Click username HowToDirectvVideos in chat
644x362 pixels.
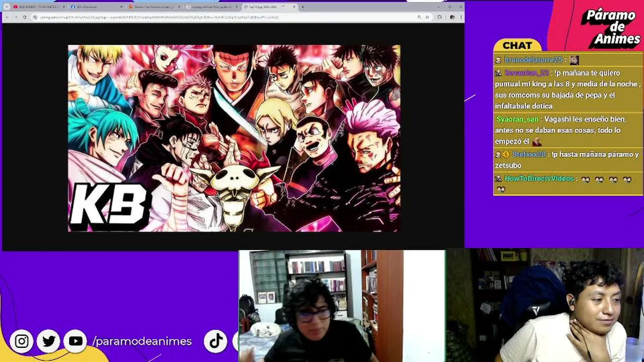point(539,178)
